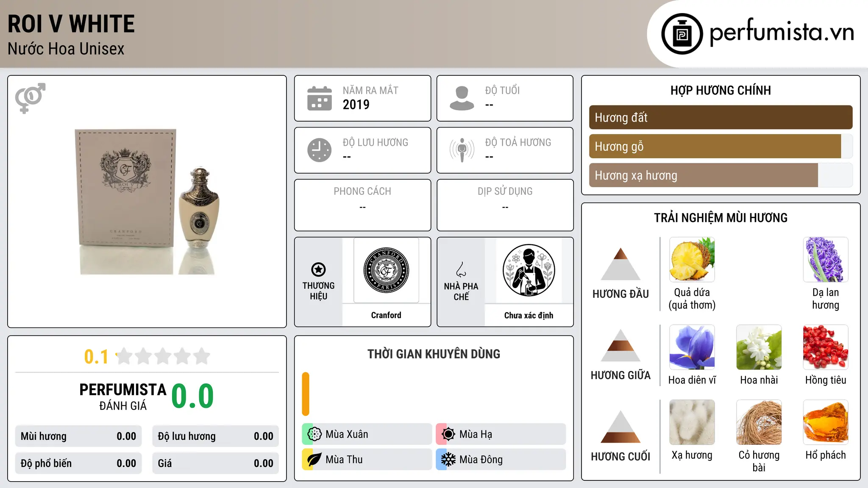The image size is (868, 488).
Task: Click the Hương đầu label
Action: [x=620, y=294]
